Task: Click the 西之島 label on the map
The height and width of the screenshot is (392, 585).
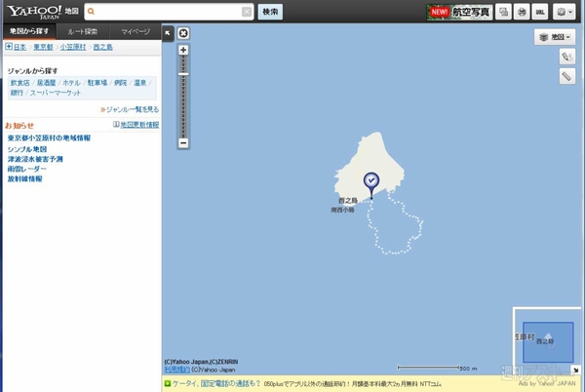Action: click(x=348, y=201)
